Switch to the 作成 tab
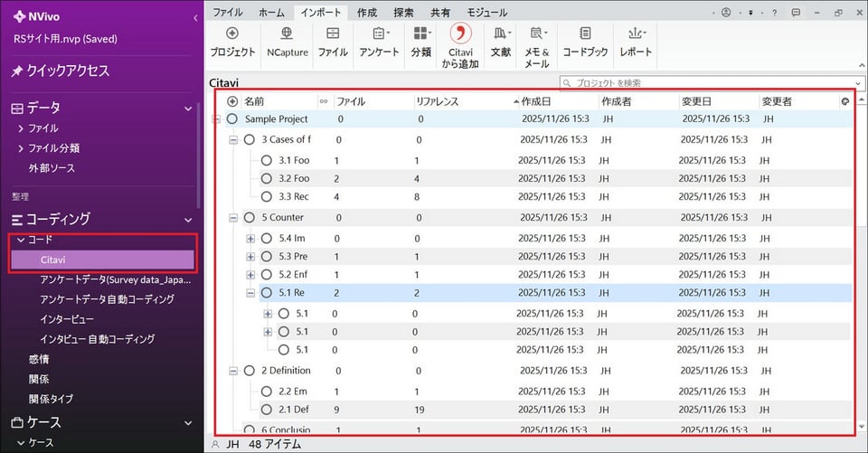868x453 pixels. (x=366, y=12)
